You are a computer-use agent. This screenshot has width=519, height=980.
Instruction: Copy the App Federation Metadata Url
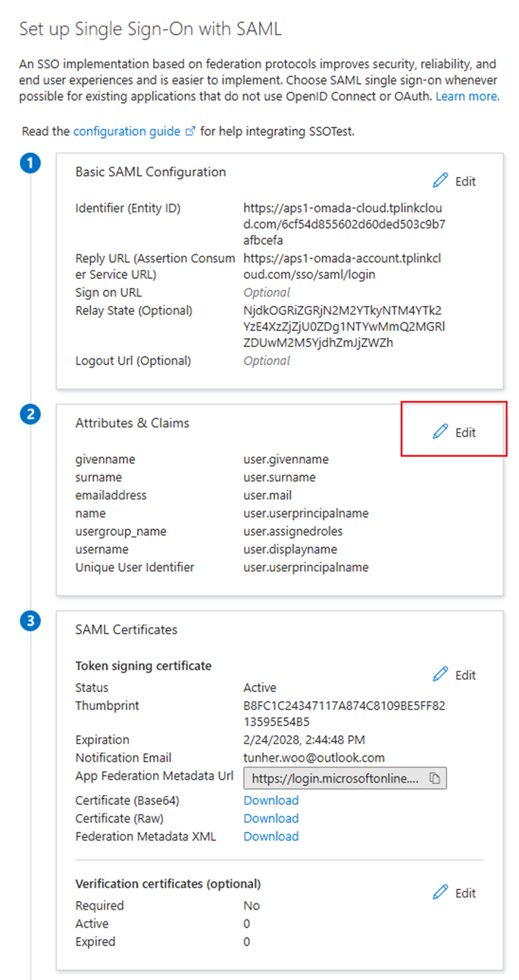tap(435, 778)
